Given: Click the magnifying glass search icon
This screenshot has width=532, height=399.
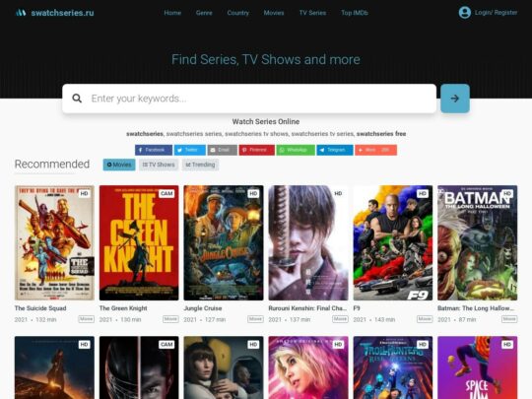Looking at the screenshot, I should coord(77,99).
